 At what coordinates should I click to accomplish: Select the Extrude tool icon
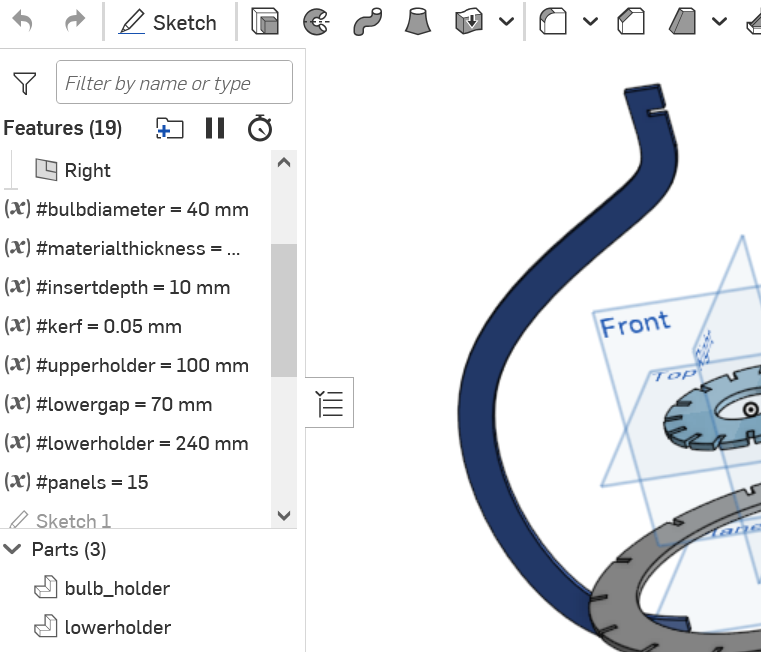pyautogui.click(x=265, y=22)
